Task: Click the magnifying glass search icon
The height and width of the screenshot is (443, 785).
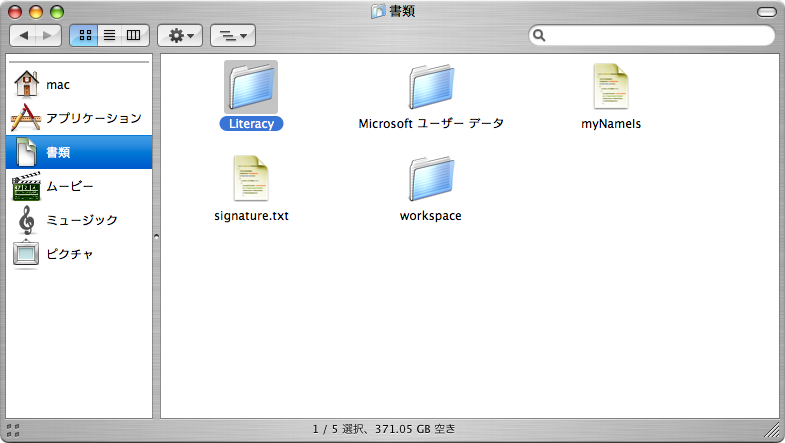Action: click(539, 35)
